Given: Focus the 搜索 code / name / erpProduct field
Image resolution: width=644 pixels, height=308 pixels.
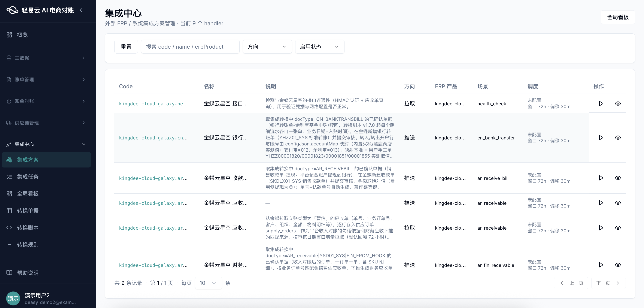Looking at the screenshot, I should (x=190, y=46).
